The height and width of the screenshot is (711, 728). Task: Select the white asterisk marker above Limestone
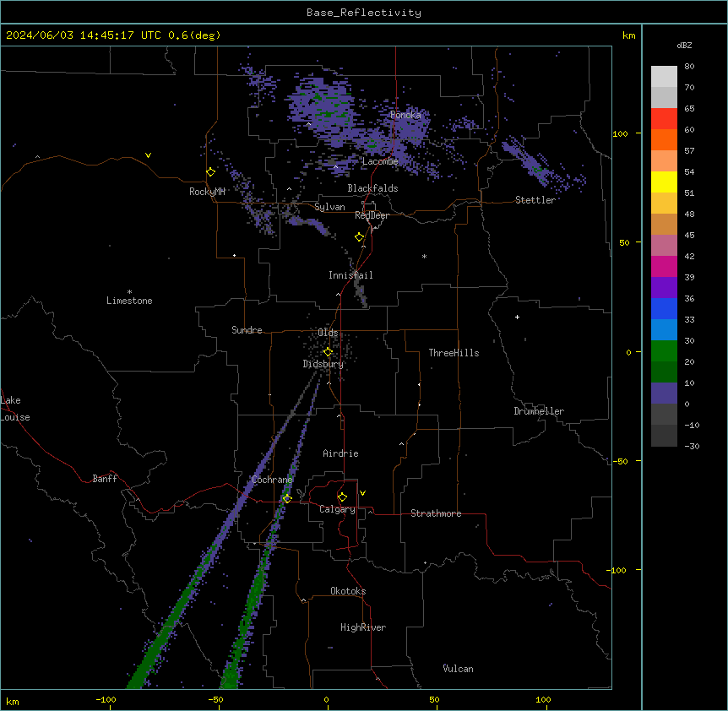tap(129, 292)
